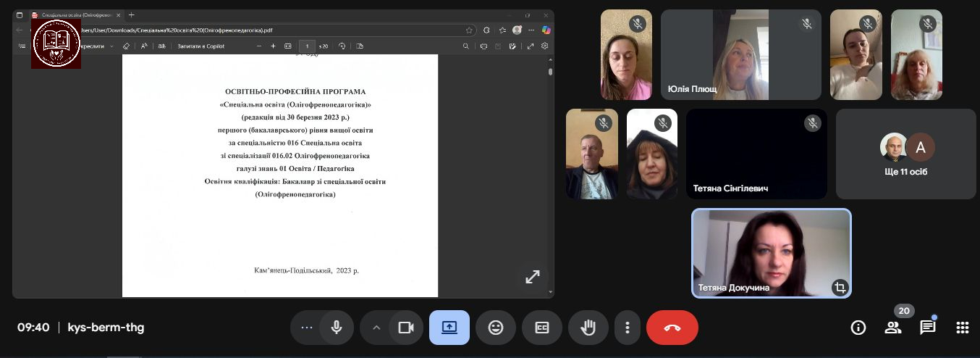This screenshot has width=980, height=358.
Task: Open audio settings next to the microphone
Action: [306, 328]
